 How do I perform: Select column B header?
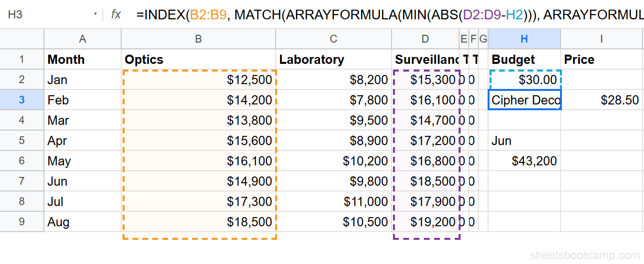198,39
